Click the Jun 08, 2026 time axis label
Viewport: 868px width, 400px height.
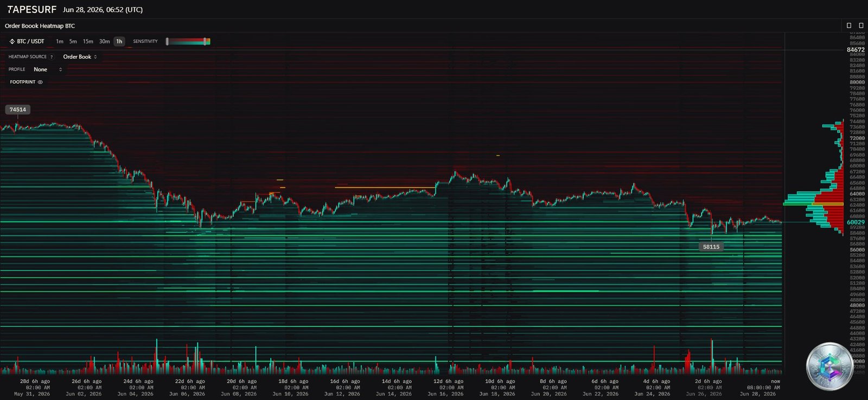[x=239, y=394]
